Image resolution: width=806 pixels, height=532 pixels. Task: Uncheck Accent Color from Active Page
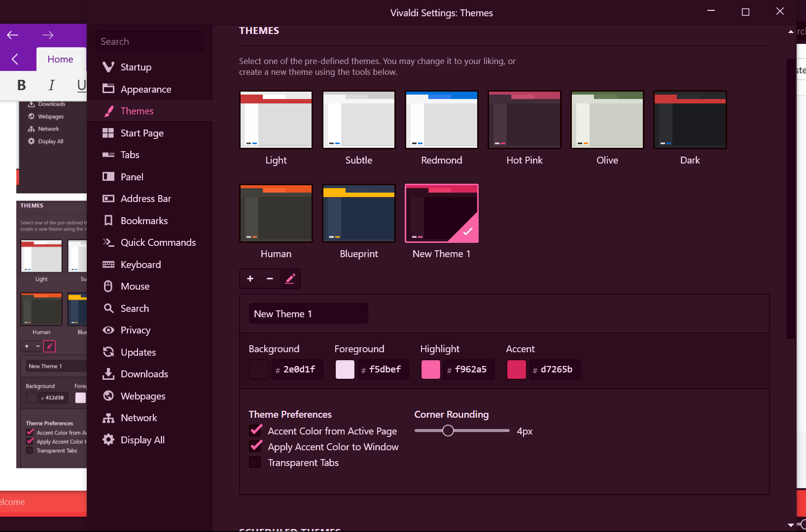(255, 431)
